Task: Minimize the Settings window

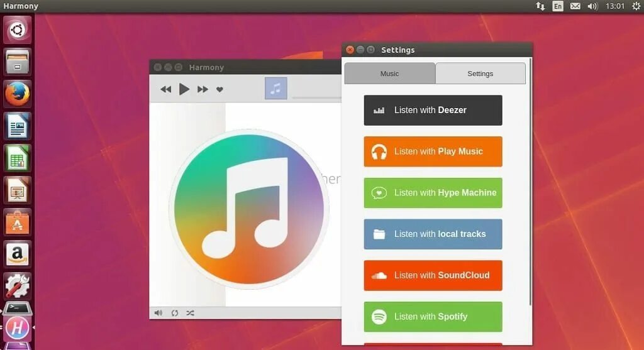Action: pos(360,50)
